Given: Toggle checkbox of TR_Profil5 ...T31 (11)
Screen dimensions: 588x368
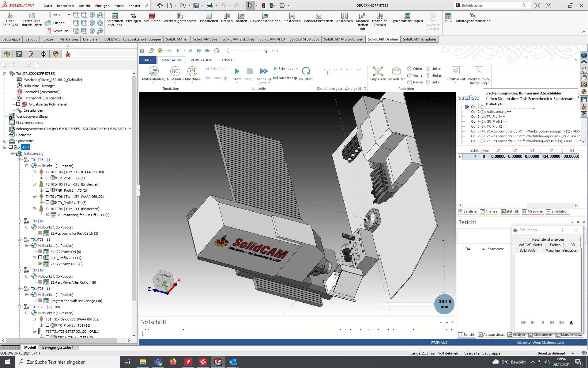Looking at the screenshot, I should (x=47, y=325).
